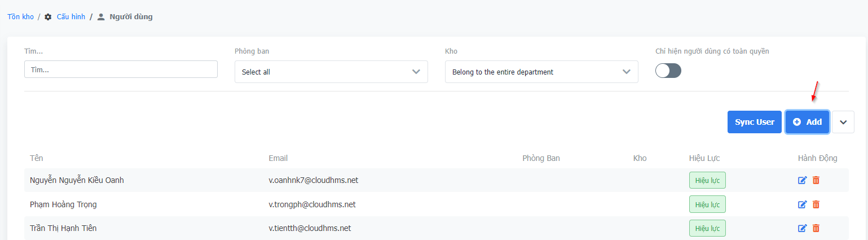
Task: Edit user Phạm Hoàng Trọng
Action: [x=802, y=204]
